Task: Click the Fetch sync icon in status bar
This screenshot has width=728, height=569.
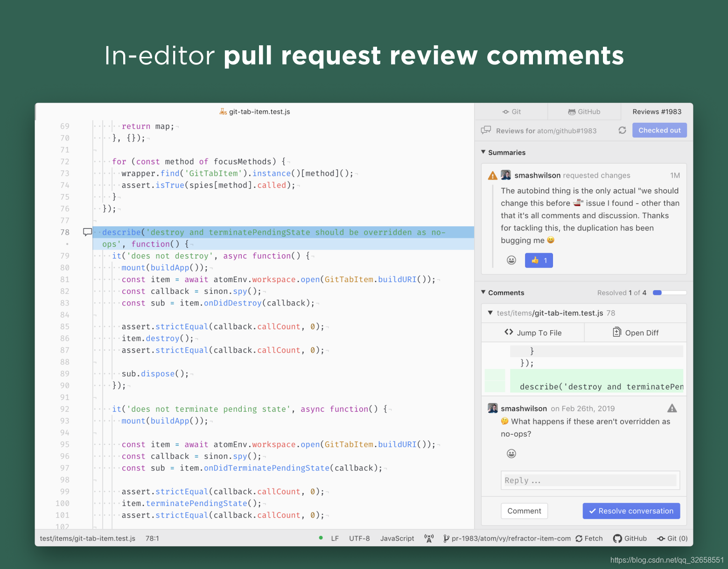Action: coord(579,538)
